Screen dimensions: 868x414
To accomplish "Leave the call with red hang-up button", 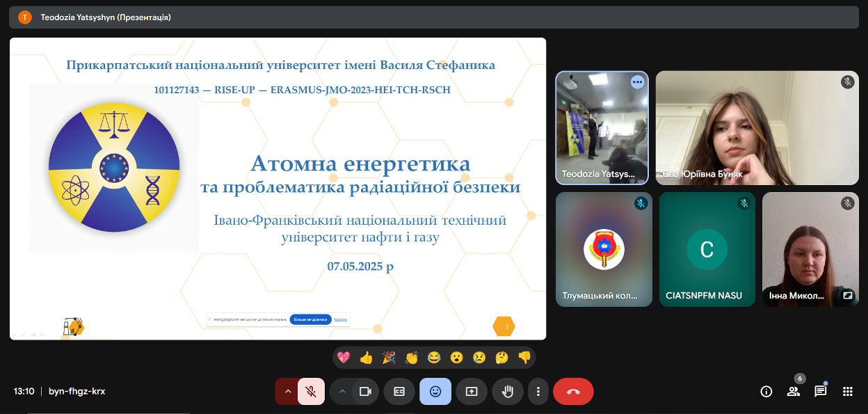I will pyautogui.click(x=573, y=392).
